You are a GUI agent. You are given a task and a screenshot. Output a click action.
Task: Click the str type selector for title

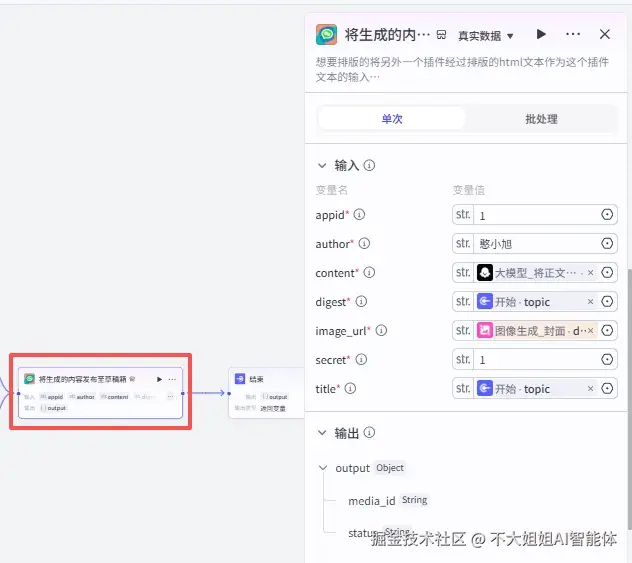click(x=463, y=388)
